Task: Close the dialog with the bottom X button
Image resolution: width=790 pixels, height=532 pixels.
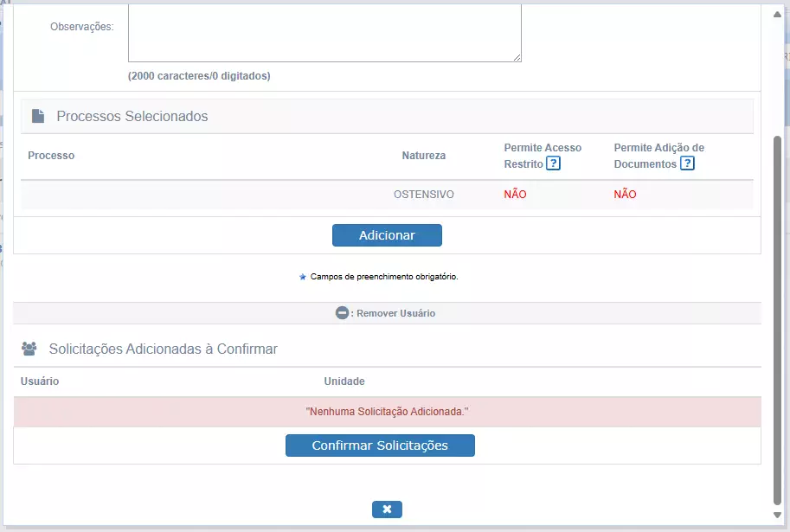Action: coord(387,510)
